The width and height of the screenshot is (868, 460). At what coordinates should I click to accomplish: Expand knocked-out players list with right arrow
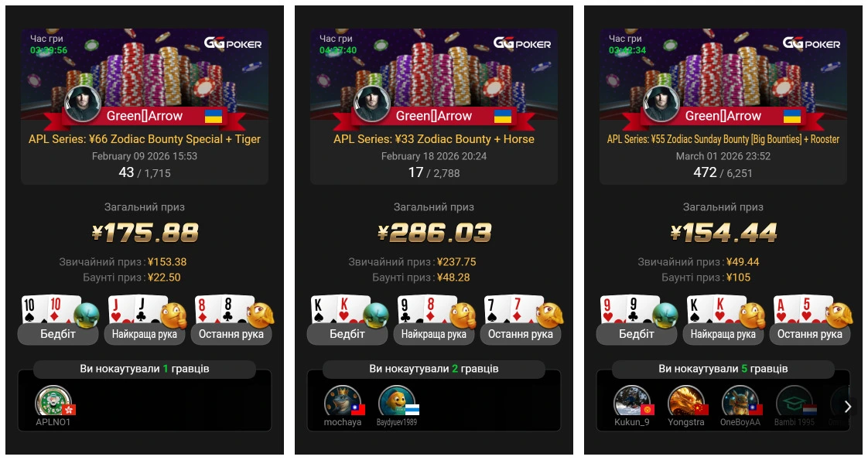(x=848, y=407)
